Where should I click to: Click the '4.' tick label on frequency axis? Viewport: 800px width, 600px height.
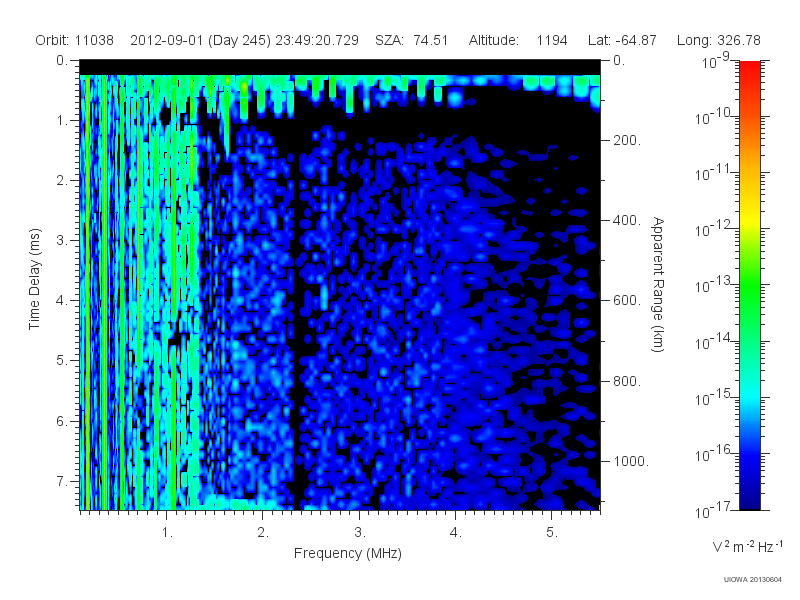click(456, 533)
